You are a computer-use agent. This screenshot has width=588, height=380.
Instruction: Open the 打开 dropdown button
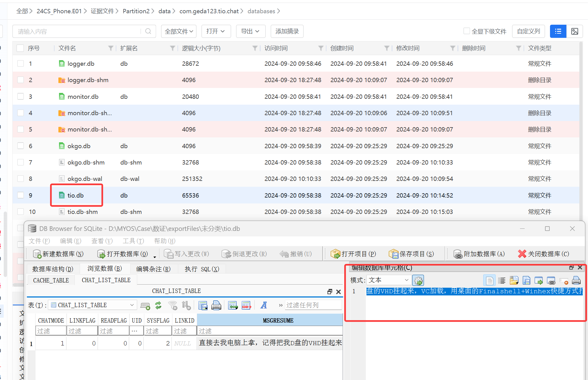(x=216, y=31)
